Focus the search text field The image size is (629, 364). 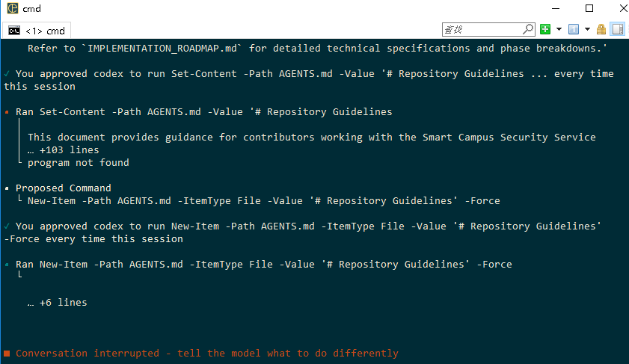(x=482, y=29)
